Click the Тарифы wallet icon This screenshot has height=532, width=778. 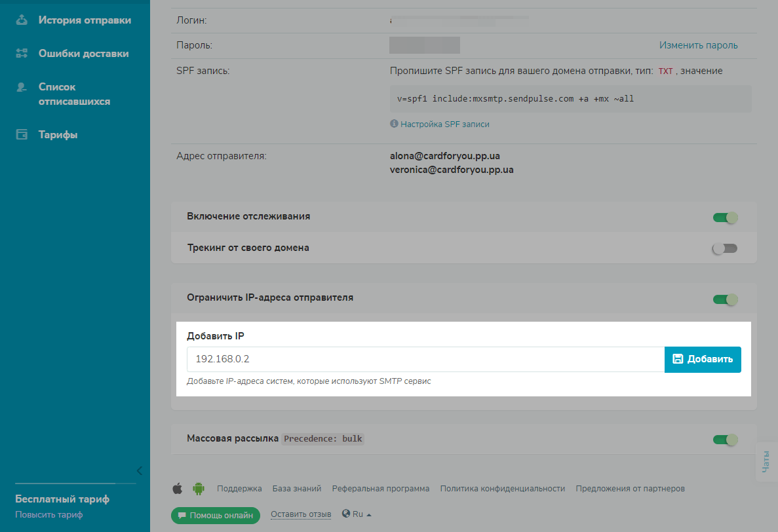[x=22, y=135]
